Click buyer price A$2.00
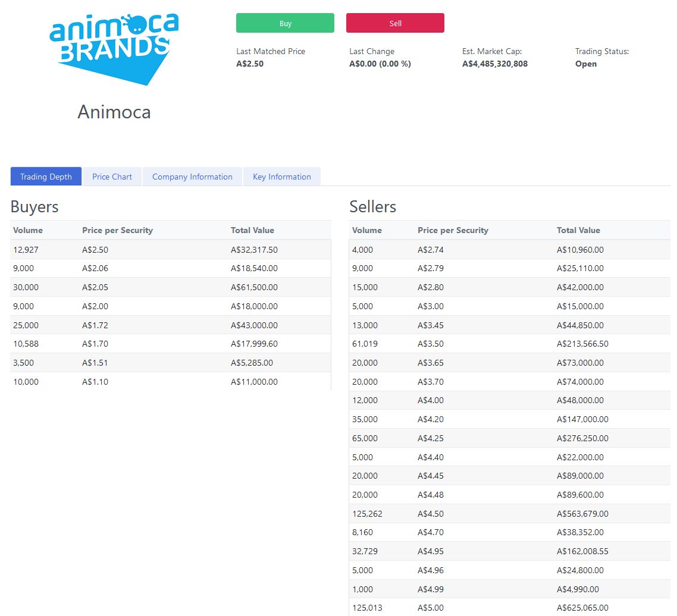Viewport: 677px width, 616px height. click(95, 306)
